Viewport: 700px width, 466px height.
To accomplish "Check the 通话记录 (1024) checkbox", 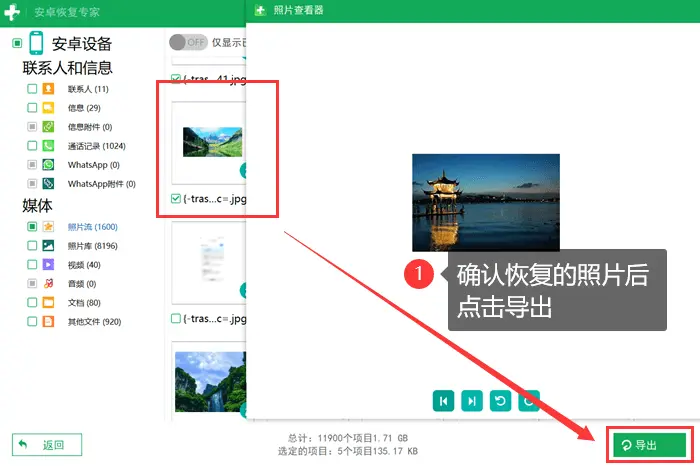I will (x=32, y=146).
